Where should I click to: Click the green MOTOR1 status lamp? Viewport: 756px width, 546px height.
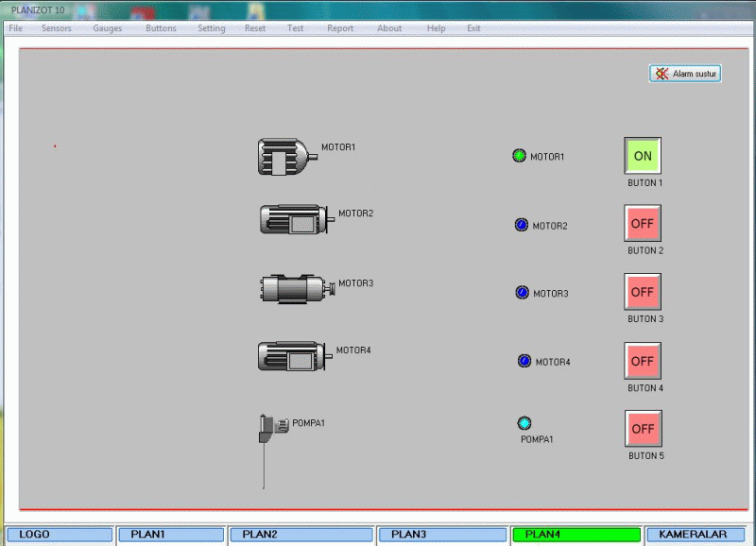519,156
